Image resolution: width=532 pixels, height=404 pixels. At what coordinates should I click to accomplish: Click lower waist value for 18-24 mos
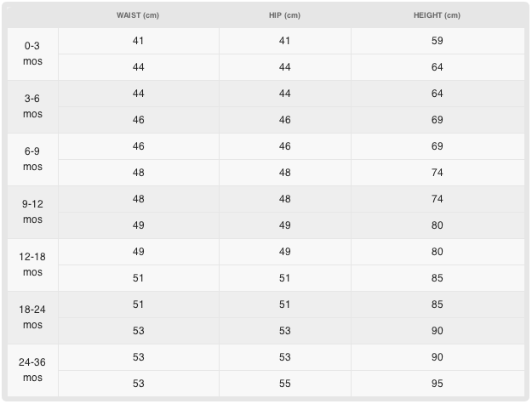(138, 331)
